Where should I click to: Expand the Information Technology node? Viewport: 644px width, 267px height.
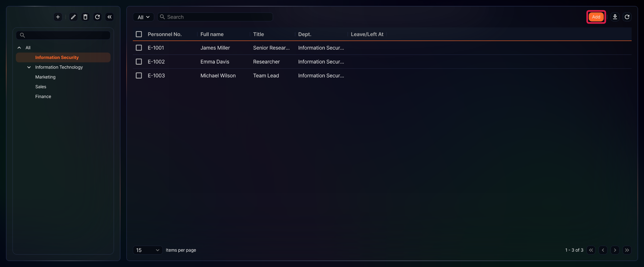click(29, 67)
